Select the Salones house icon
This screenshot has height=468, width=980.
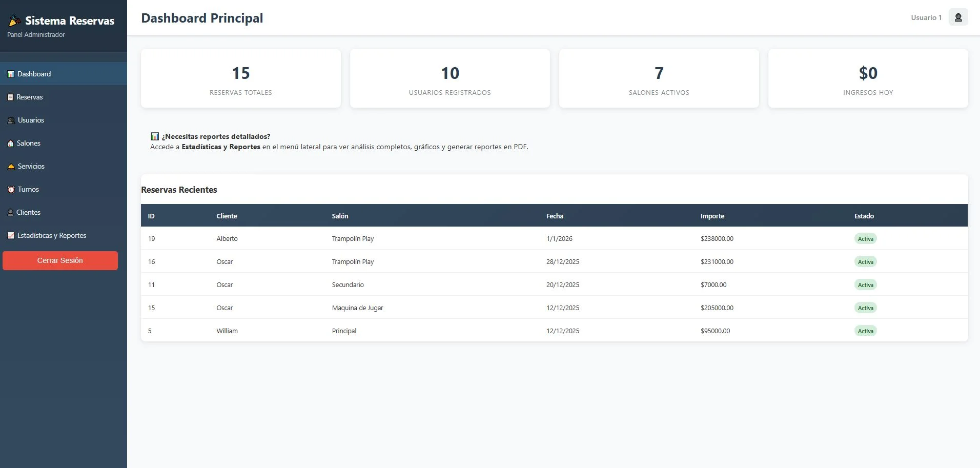(10, 143)
